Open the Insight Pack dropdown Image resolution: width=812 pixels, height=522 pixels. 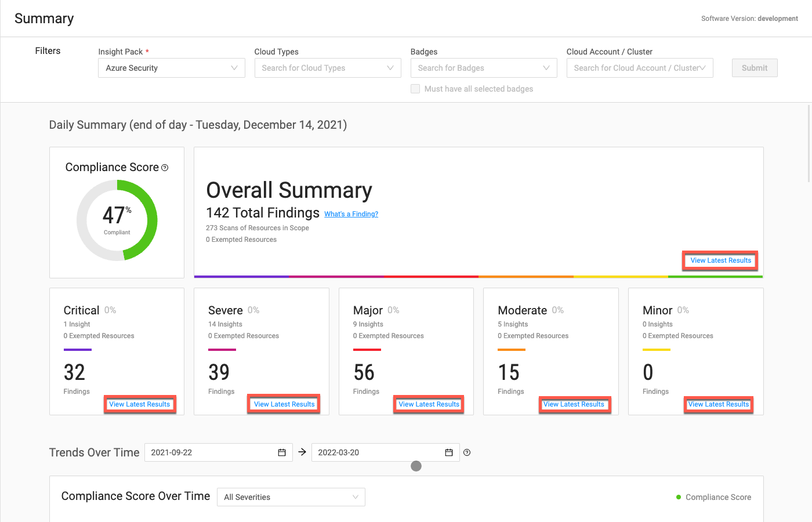click(x=171, y=68)
